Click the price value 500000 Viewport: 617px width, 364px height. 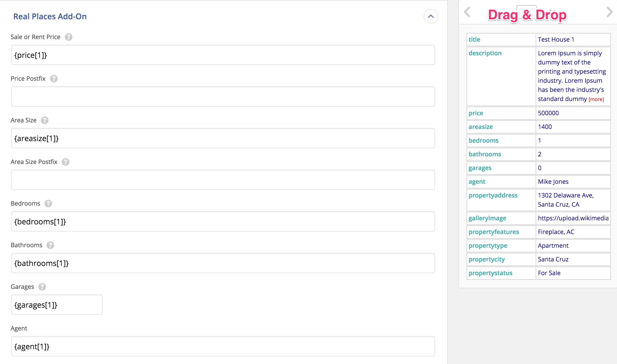point(548,113)
